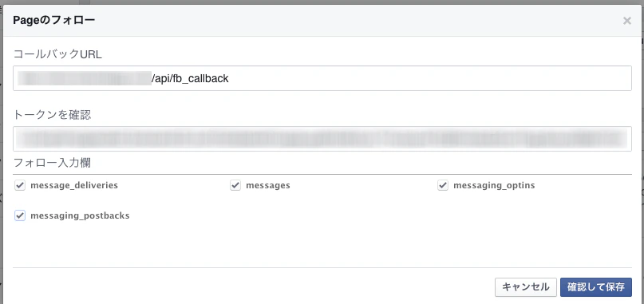Place cursor after /api/fb_callback in URL field
Viewport: 644px width, 304px height.
point(229,78)
